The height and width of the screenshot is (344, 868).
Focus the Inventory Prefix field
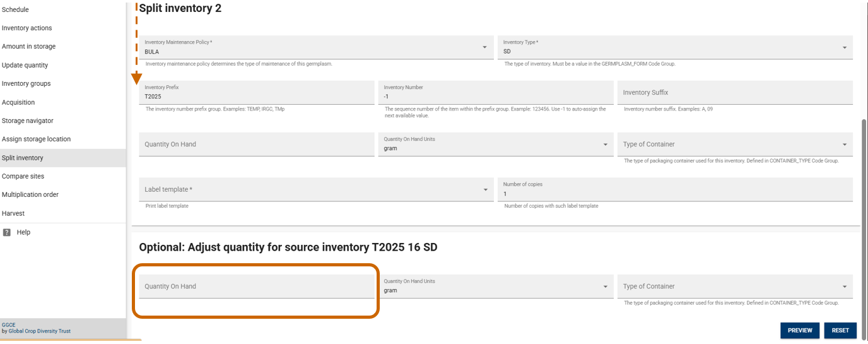click(x=256, y=97)
